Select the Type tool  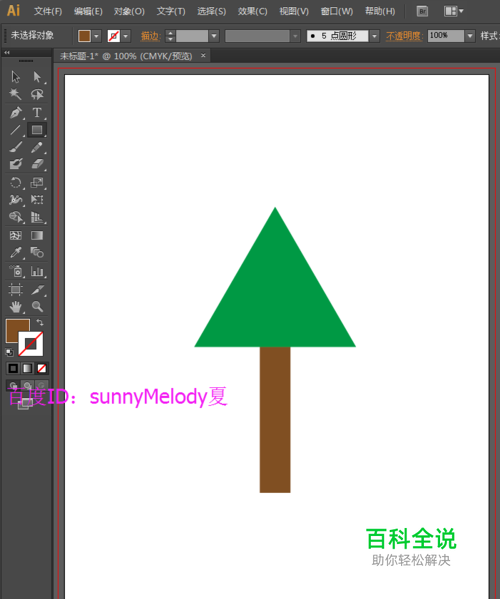click(x=37, y=112)
